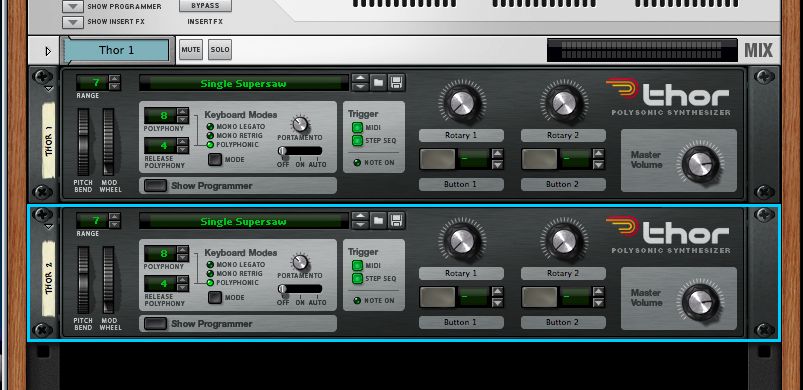
Task: Click Rotary 2 knob on Thor 2
Action: (563, 241)
